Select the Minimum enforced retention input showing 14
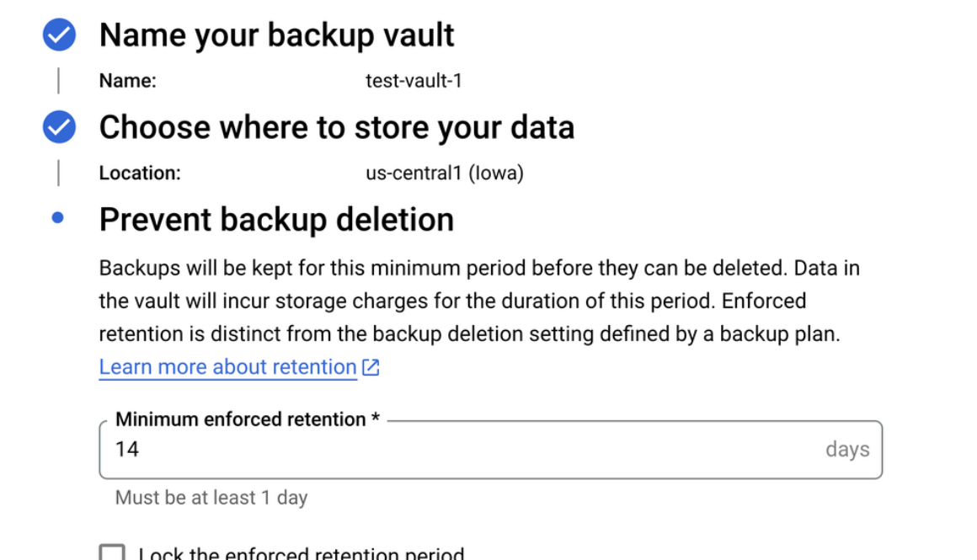This screenshot has height=560, width=977. [x=337, y=450]
